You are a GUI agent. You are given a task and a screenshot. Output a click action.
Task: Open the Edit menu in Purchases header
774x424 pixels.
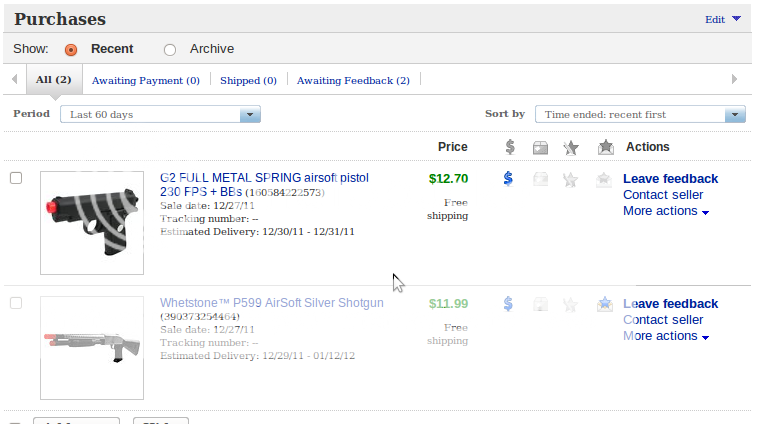(722, 19)
